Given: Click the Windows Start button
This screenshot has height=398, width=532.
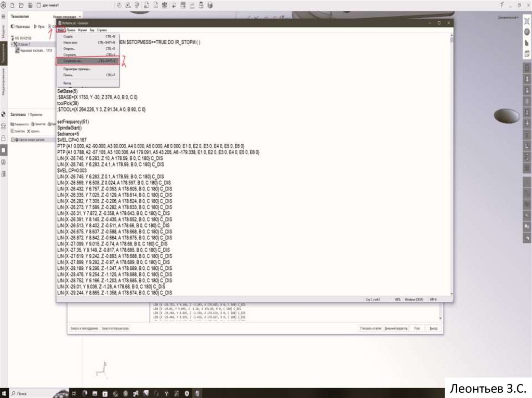Looking at the screenshot, I should tap(4, 393).
